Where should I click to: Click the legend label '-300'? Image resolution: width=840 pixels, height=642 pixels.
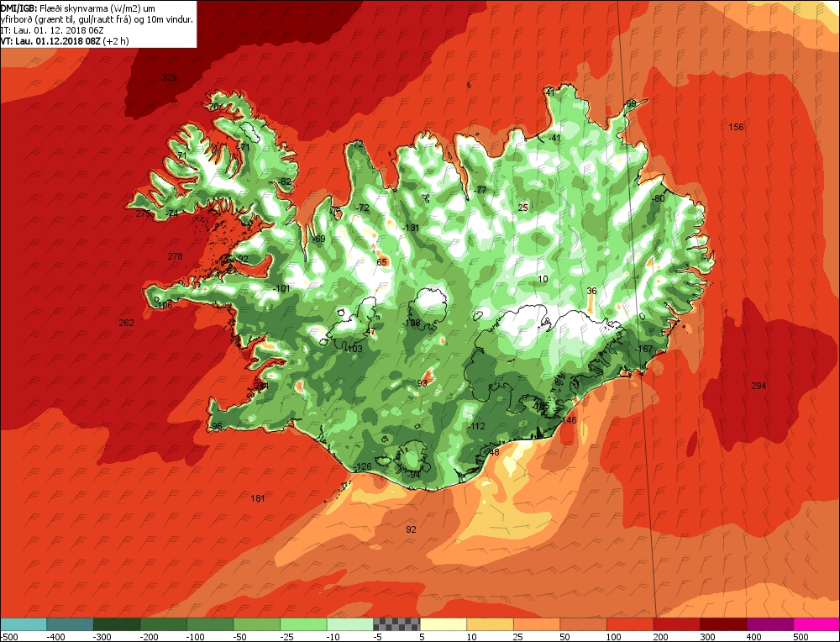pyautogui.click(x=102, y=637)
